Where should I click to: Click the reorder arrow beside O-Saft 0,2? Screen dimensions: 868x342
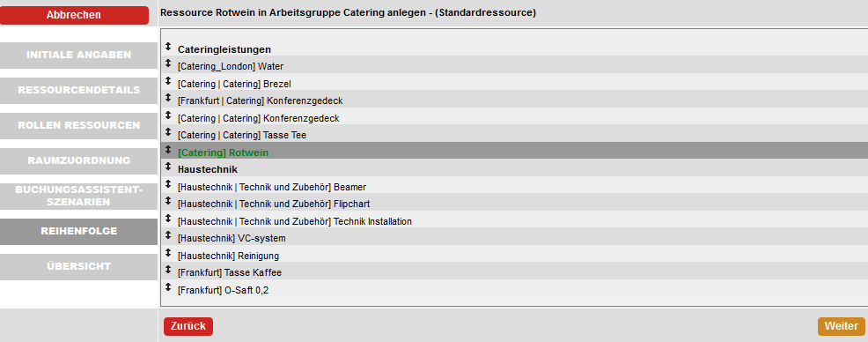[x=168, y=287]
